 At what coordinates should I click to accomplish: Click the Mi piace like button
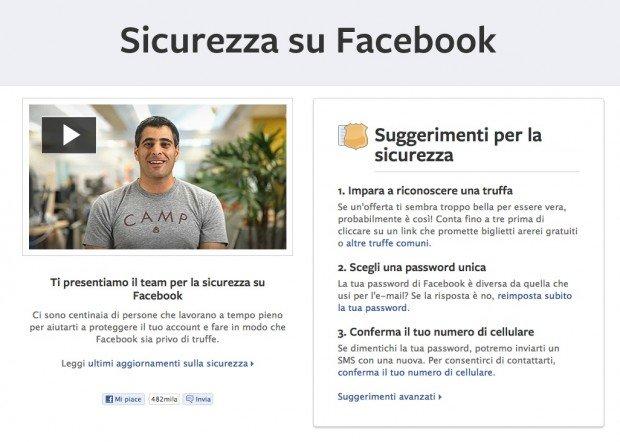[x=123, y=399]
